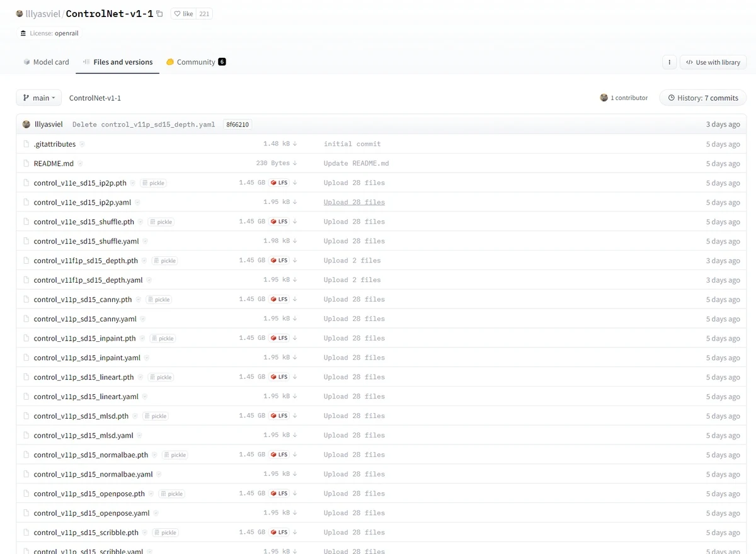This screenshot has height=554, width=756.
Task: Open control_v11e_sd15_ip2p.yaml file
Action: pos(83,203)
